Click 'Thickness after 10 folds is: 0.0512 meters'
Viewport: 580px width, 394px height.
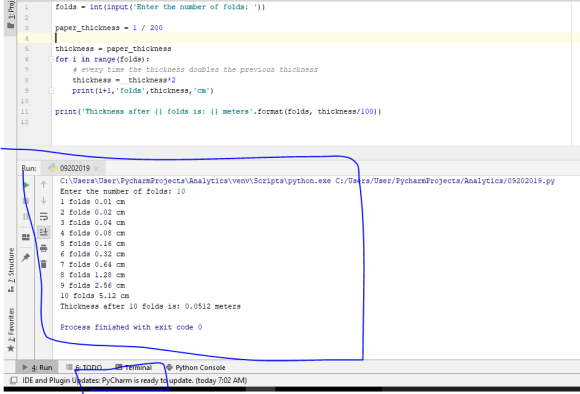click(150, 306)
